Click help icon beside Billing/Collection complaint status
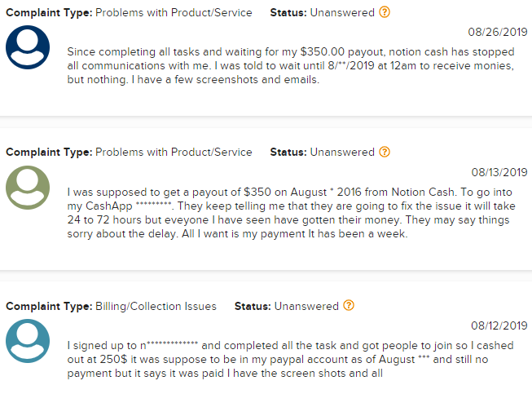The image size is (532, 394). click(349, 305)
